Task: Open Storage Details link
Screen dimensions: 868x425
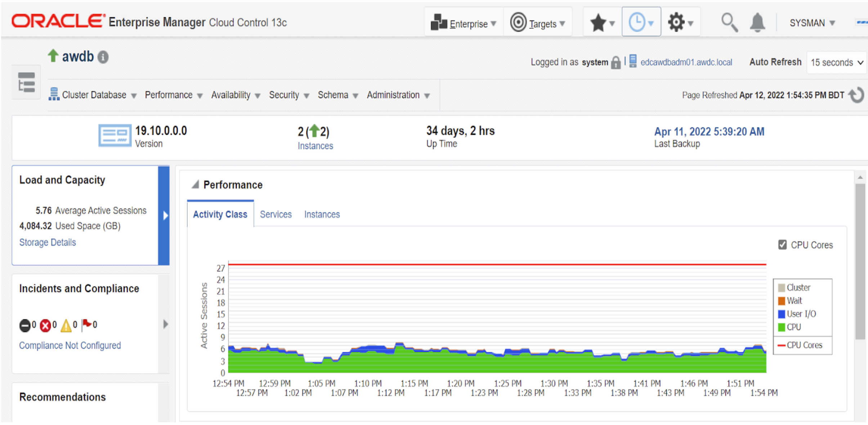Action: [x=48, y=243]
